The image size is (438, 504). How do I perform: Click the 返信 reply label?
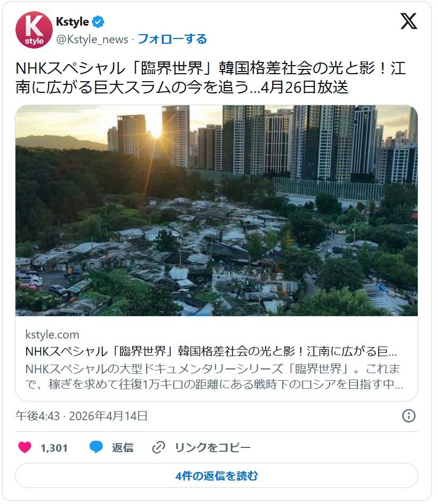click(123, 447)
